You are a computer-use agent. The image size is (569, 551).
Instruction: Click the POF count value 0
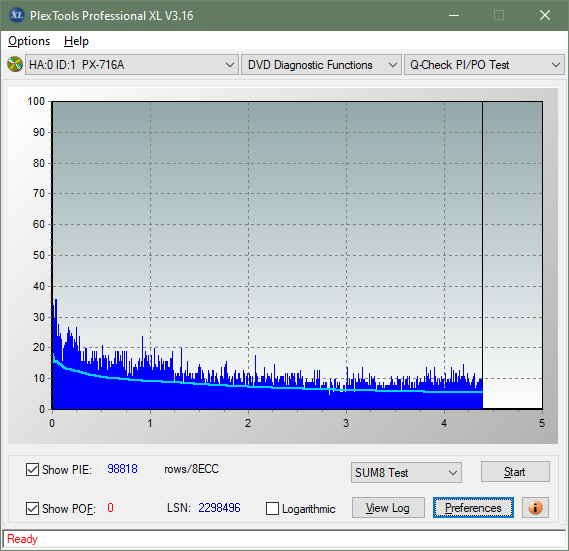pyautogui.click(x=110, y=507)
